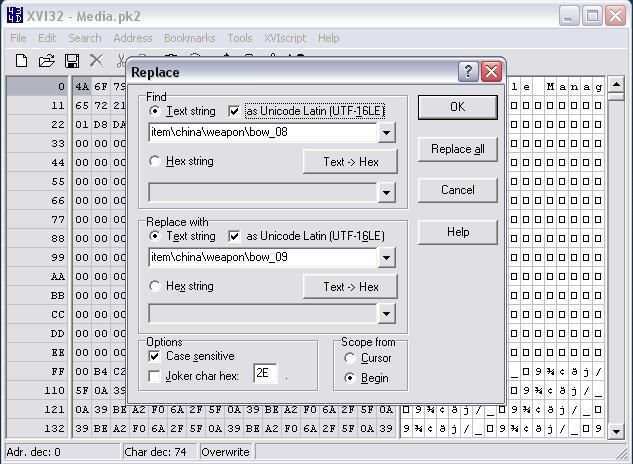Viewport: 633px width, 464px height.
Task: Click the scrollbar down arrow
Action: point(616,431)
